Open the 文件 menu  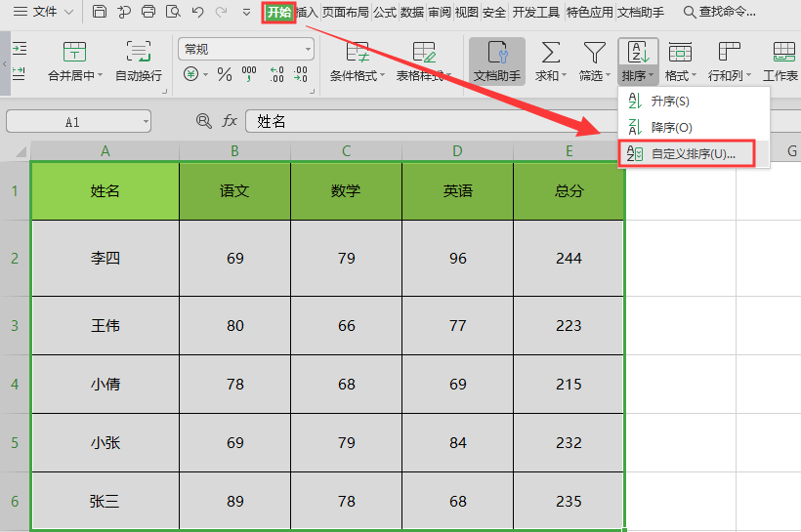(44, 12)
